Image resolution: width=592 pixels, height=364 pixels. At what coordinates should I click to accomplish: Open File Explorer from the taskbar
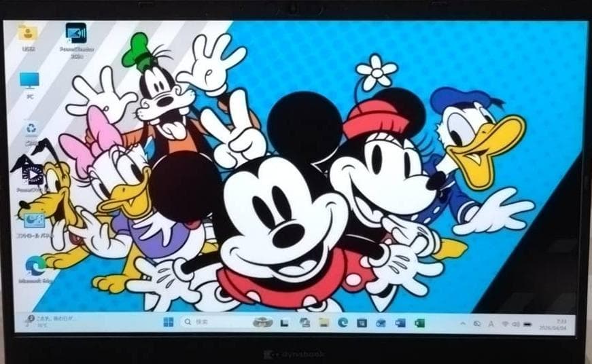(324, 323)
